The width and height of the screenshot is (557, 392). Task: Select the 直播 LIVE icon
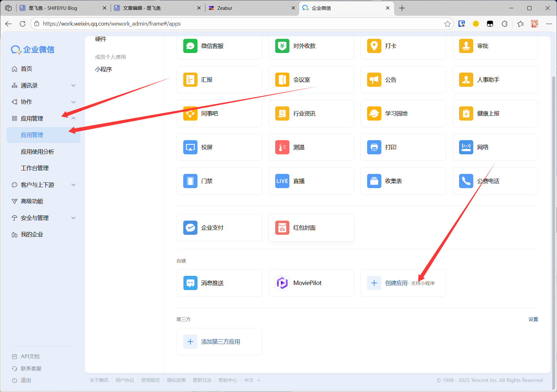pyautogui.click(x=282, y=181)
